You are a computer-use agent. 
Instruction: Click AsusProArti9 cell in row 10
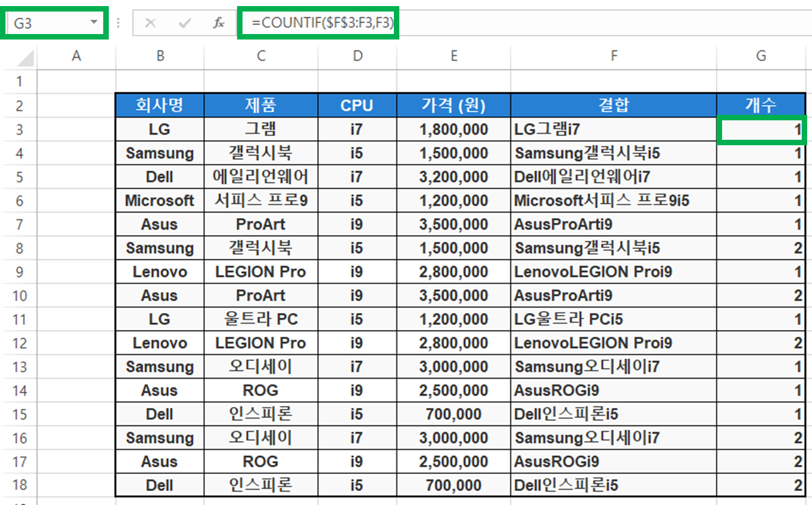(x=614, y=296)
